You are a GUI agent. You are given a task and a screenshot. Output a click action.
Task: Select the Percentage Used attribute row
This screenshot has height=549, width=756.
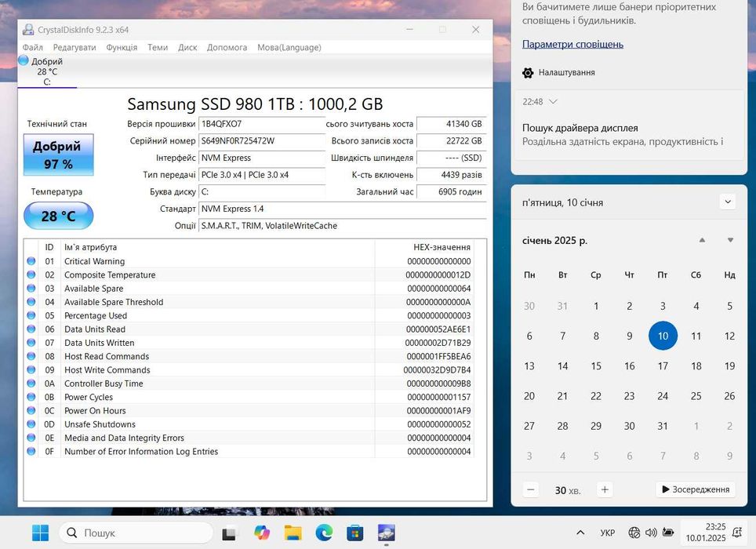coord(249,316)
